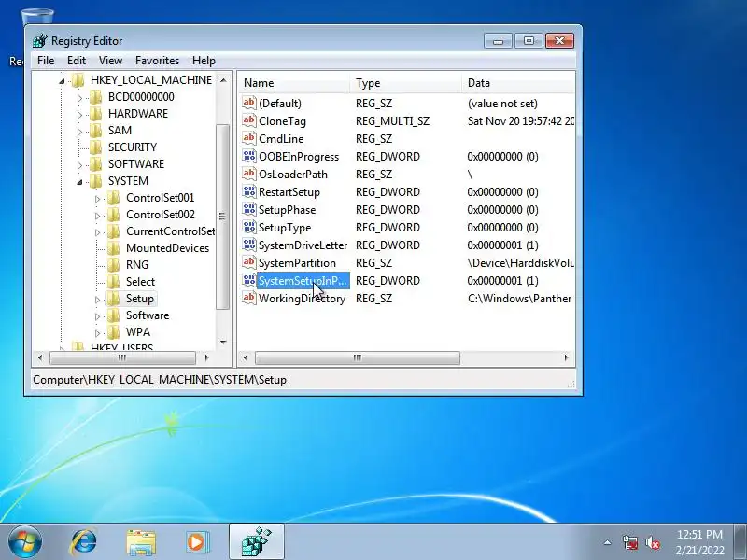Viewport: 747px width, 560px height.
Task: Click the network tray icon
Action: point(630,542)
